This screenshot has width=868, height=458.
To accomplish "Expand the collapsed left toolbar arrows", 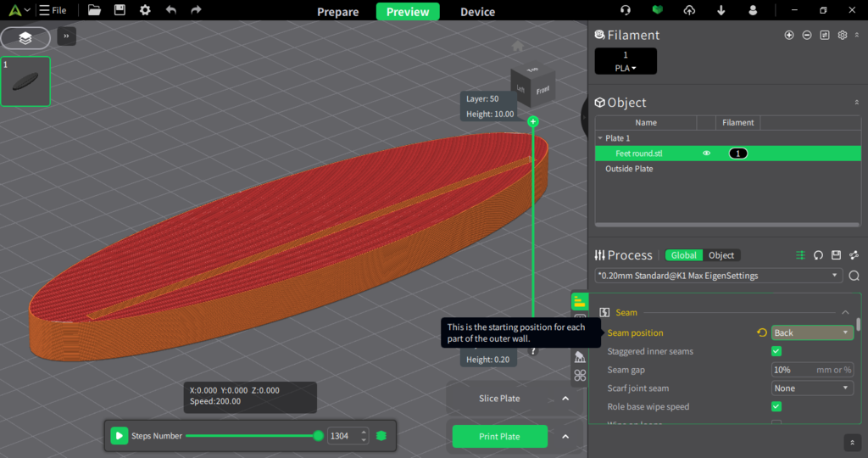I will point(66,36).
